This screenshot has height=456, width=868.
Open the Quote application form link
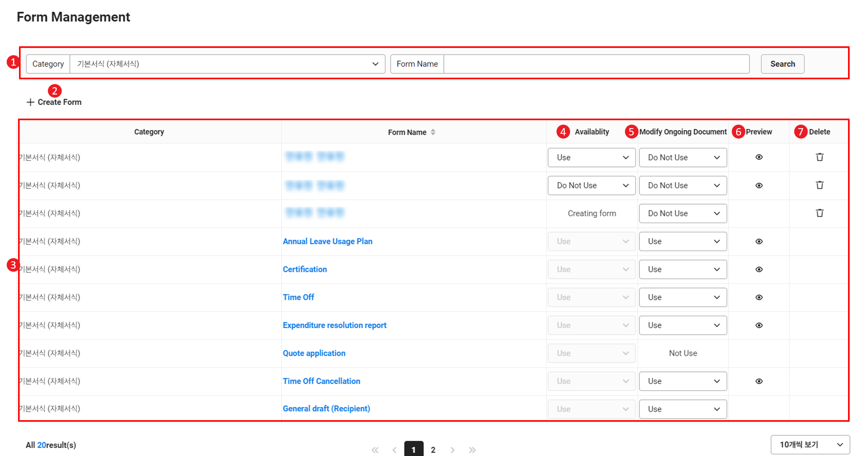coord(314,353)
